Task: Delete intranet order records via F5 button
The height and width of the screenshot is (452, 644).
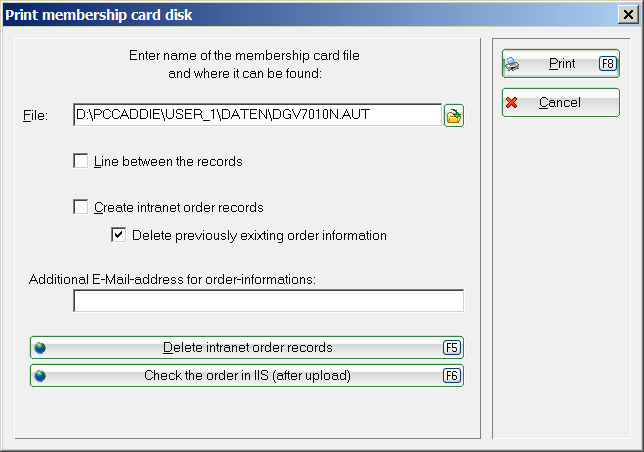Action: click(247, 348)
